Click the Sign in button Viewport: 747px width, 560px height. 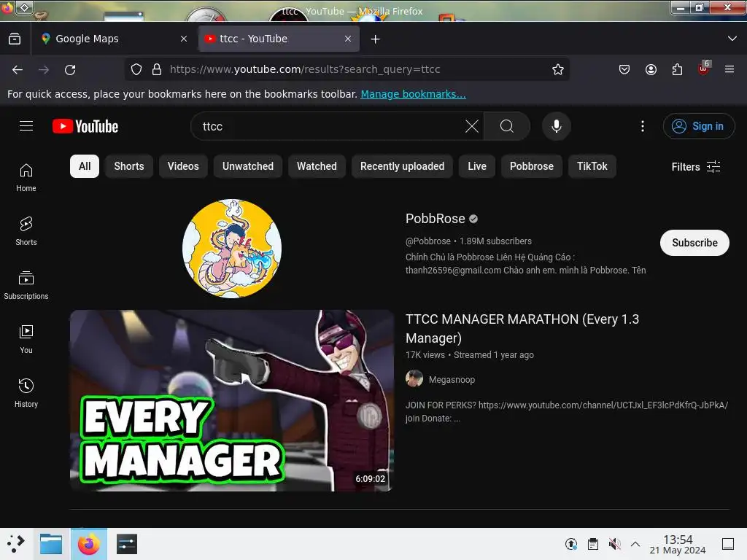(x=699, y=126)
